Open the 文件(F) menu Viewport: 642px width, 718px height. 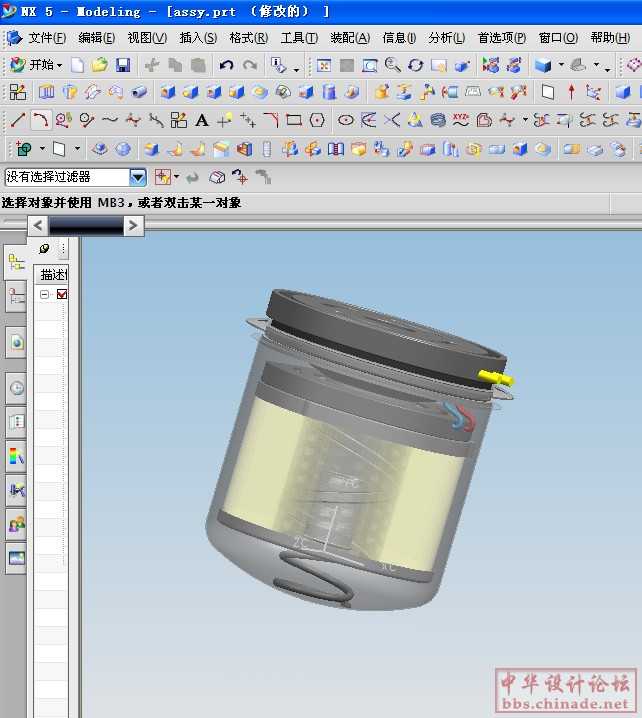tap(46, 38)
